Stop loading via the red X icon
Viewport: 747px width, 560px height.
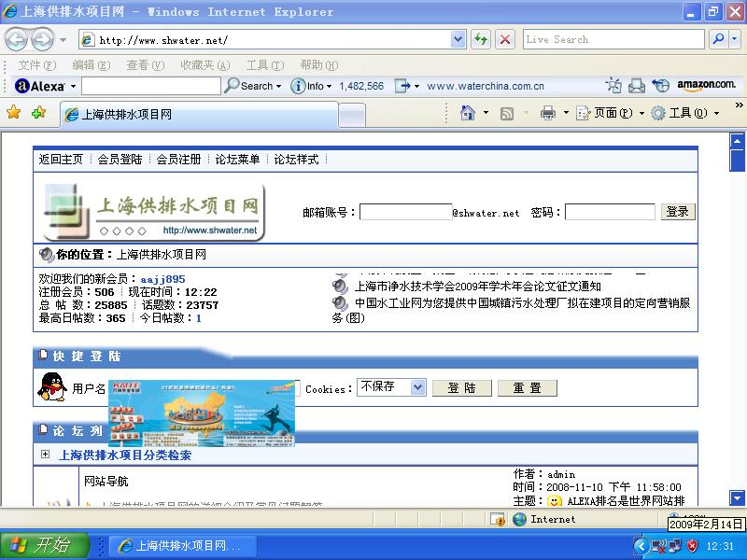(x=504, y=39)
